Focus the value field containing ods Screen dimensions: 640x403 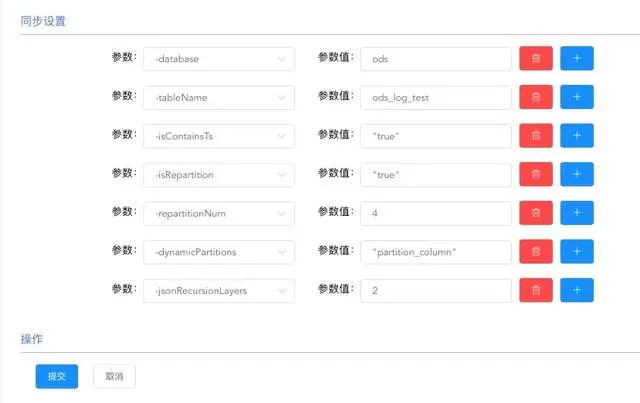point(435,59)
